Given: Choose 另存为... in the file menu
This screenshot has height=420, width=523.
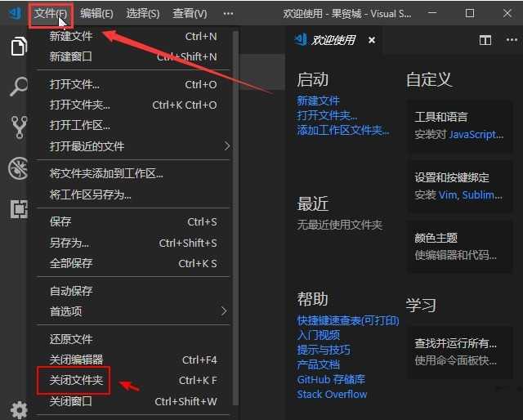Looking at the screenshot, I should click(x=133, y=243).
